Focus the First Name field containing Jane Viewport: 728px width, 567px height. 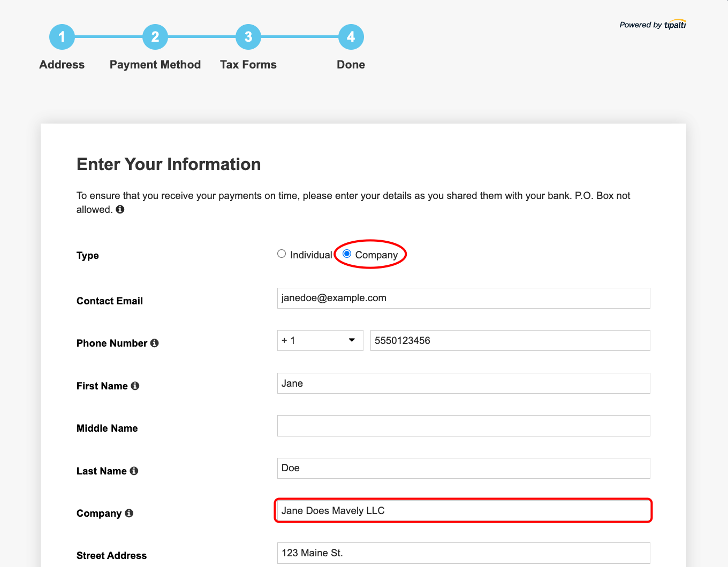464,383
